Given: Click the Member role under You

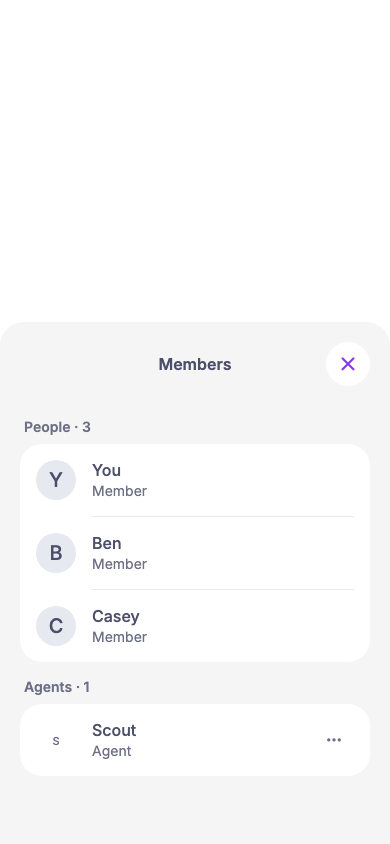Looking at the screenshot, I should [119, 491].
